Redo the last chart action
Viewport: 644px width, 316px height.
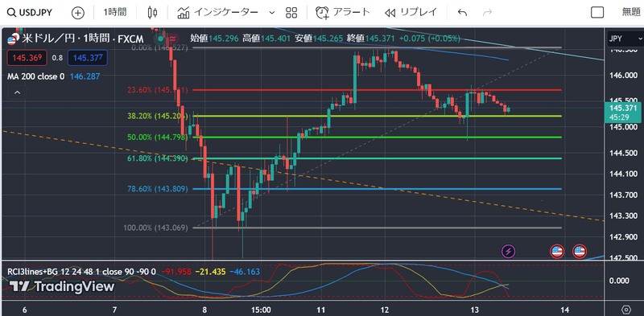488,13
